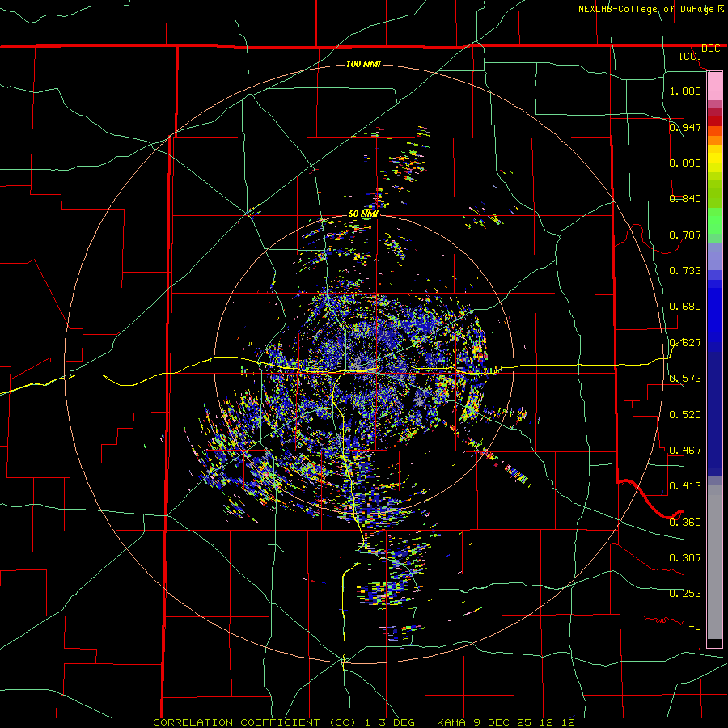Click the 1.000 legend value
The image size is (728, 728).
point(685,91)
